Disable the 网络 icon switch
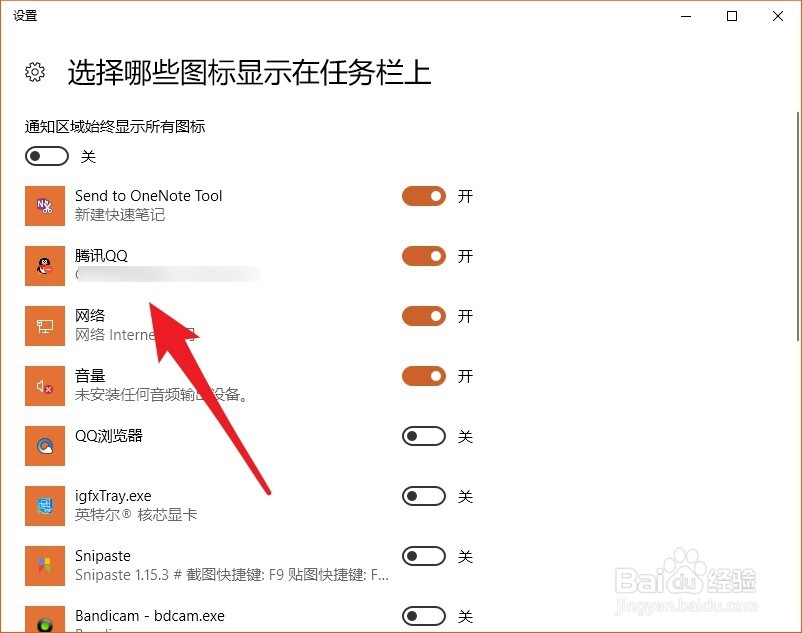 tap(424, 316)
